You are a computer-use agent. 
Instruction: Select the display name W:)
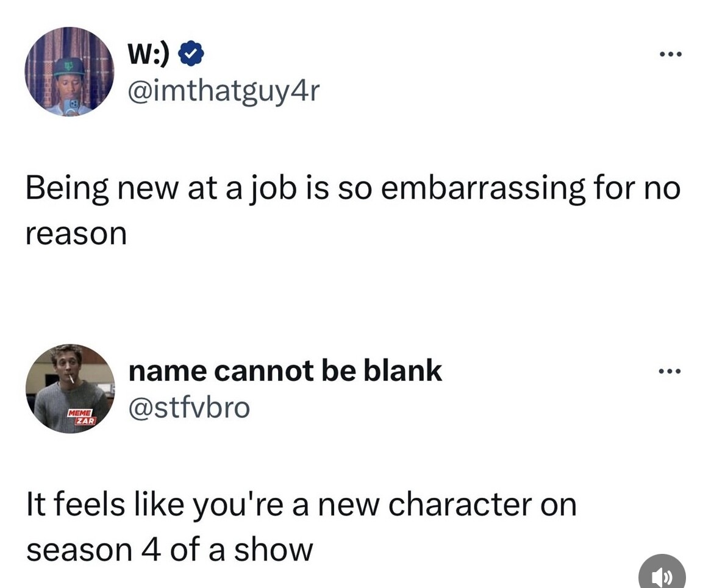pyautogui.click(x=149, y=54)
